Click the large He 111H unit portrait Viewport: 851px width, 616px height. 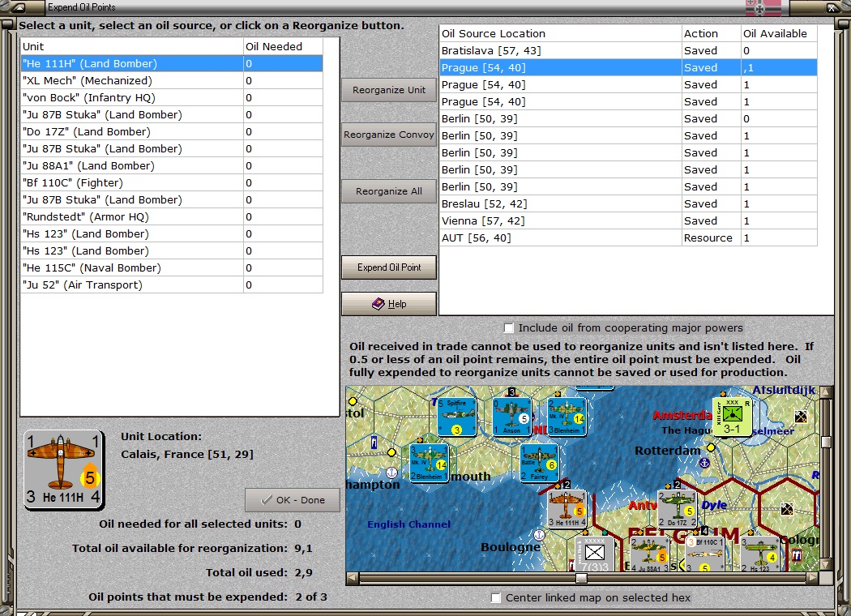point(64,470)
